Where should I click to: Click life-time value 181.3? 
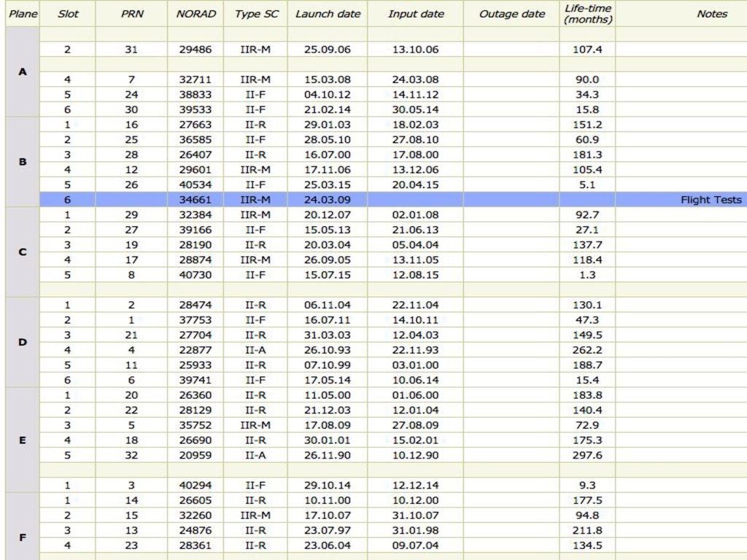coord(587,155)
